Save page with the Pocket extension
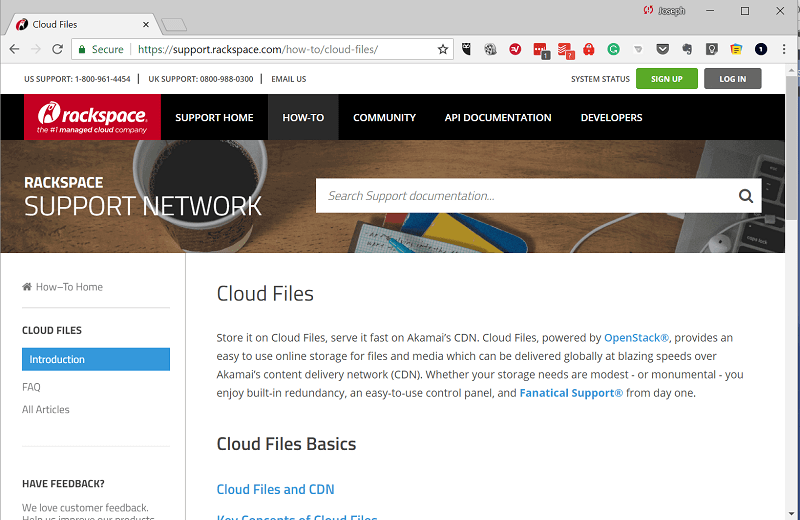This screenshot has width=800, height=520. pos(662,49)
